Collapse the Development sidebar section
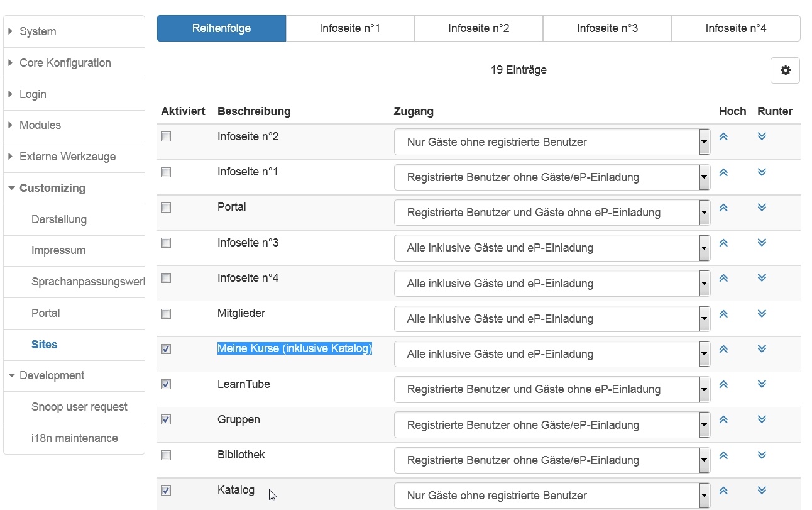 [x=52, y=375]
